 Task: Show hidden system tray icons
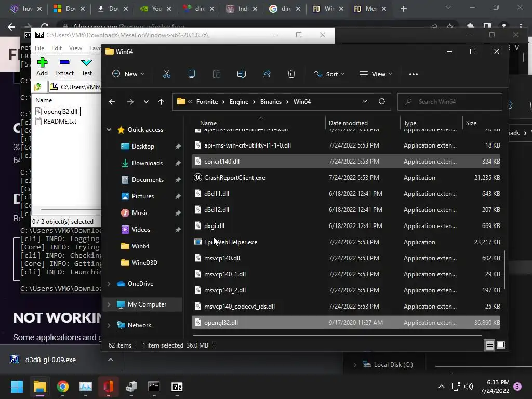(x=442, y=387)
